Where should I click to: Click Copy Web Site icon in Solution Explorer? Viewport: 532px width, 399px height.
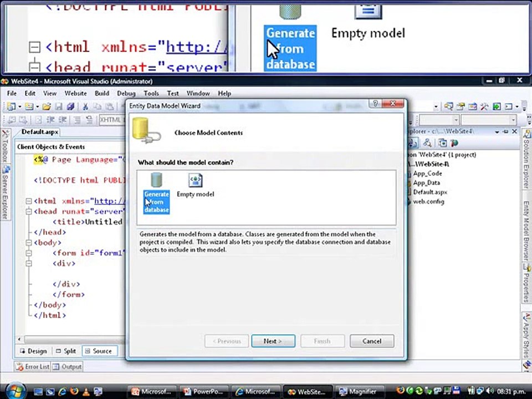click(442, 143)
